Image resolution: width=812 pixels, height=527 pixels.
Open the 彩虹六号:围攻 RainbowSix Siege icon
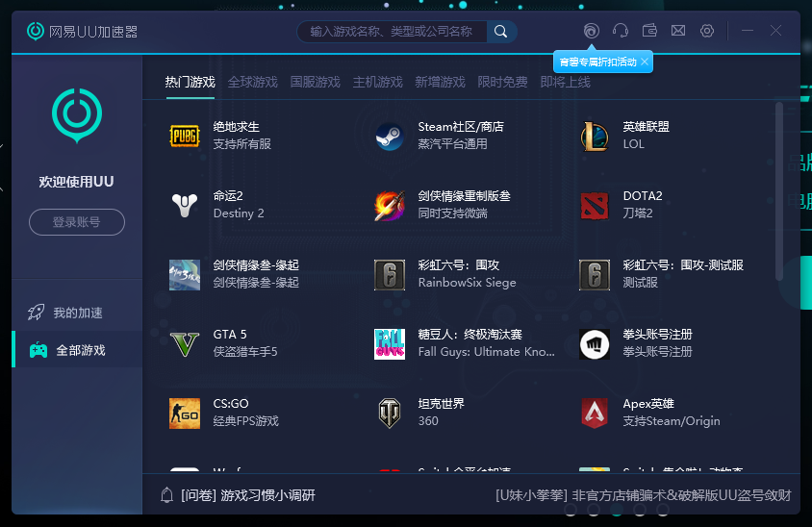point(390,275)
